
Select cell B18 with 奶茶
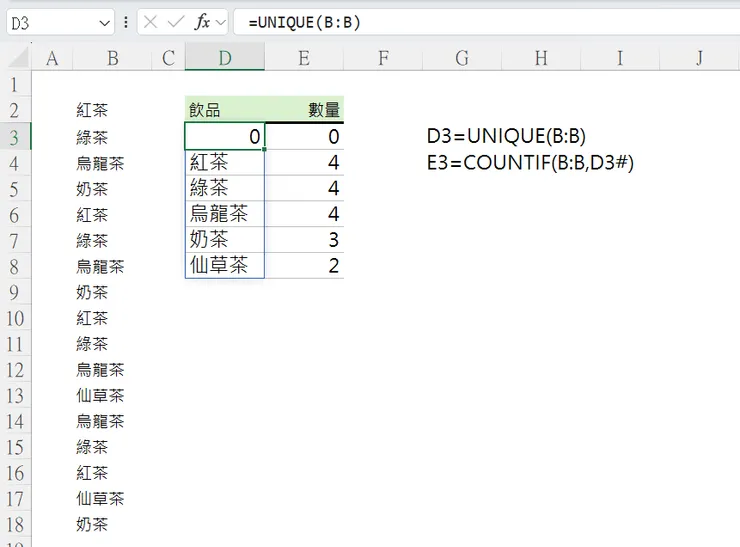(x=112, y=525)
